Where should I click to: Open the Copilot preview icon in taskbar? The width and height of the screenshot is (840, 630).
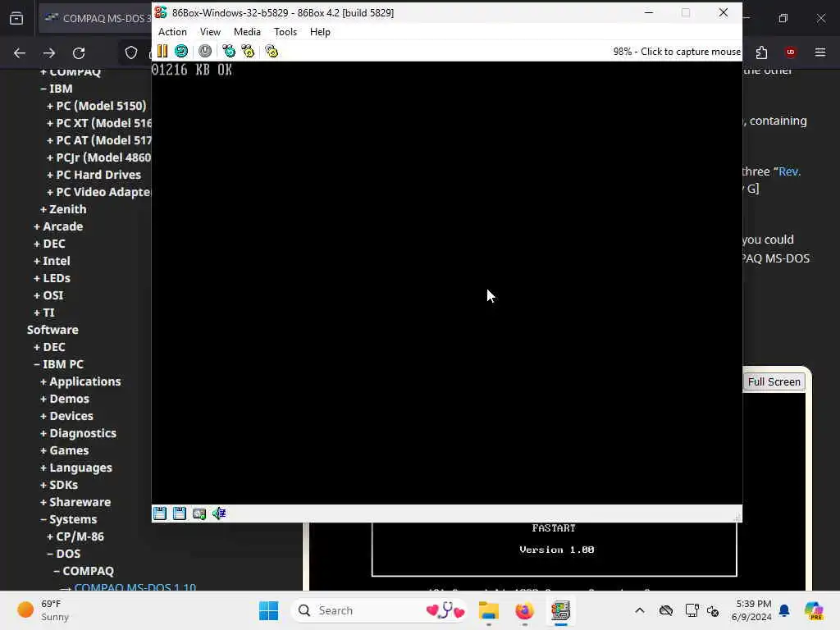[814, 610]
